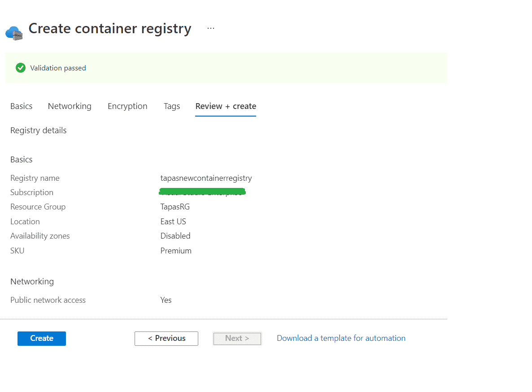Click the East US location value
The height and width of the screenshot is (392, 532).
(x=173, y=221)
